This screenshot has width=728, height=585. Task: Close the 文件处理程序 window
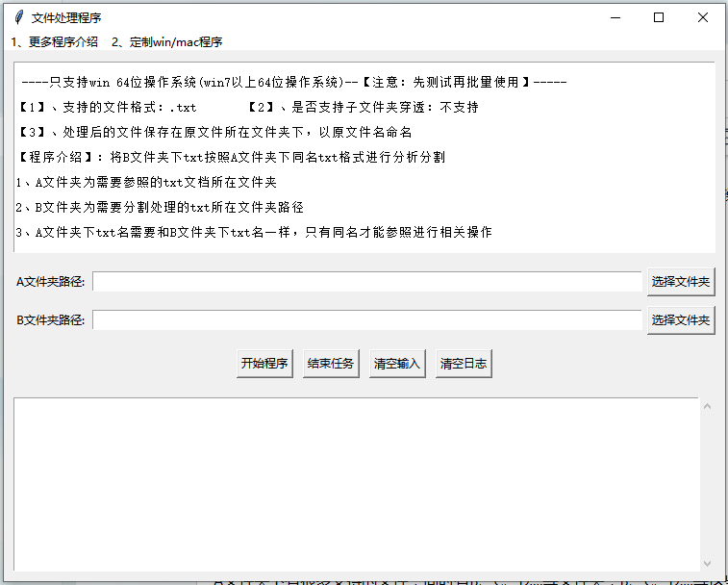tap(702, 17)
